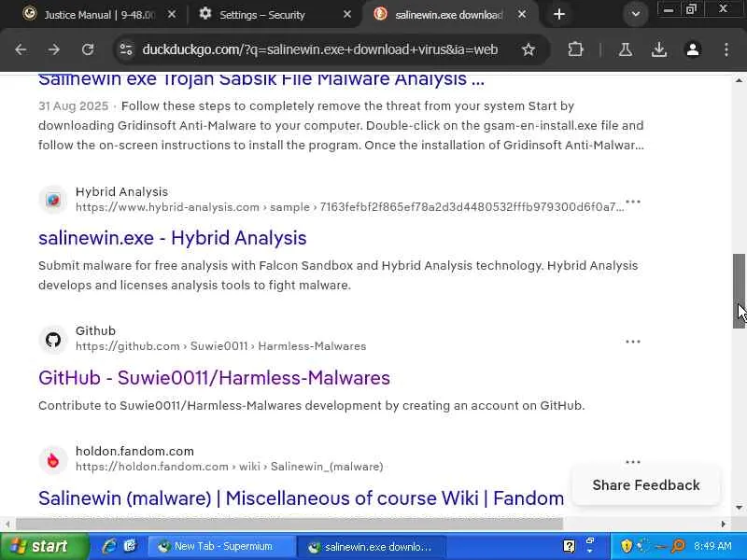The image size is (747, 560).
Task: Open the profile avatar menu
Action: [693, 49]
